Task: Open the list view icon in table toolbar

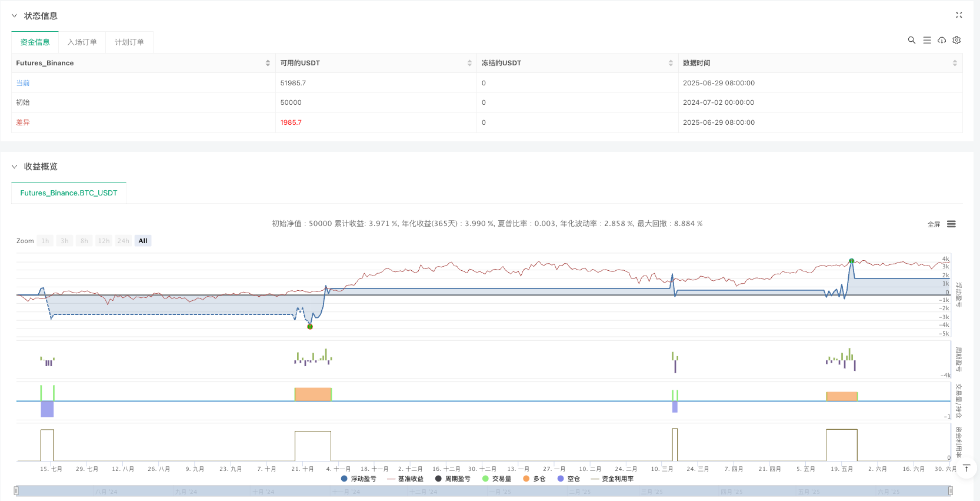Action: click(926, 40)
